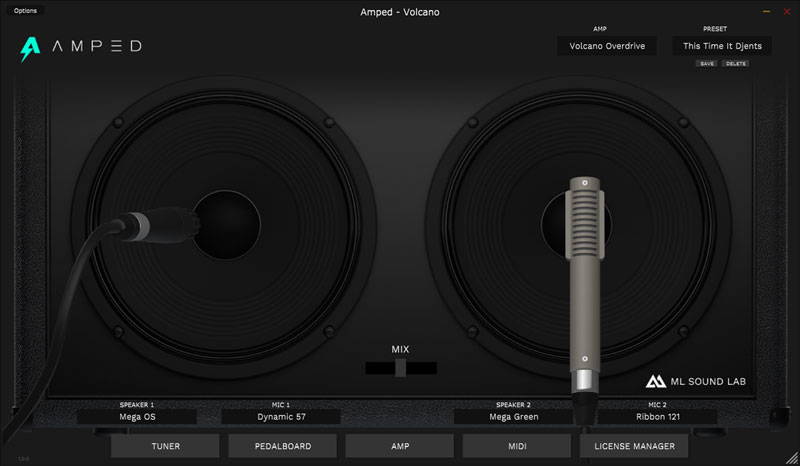Open the Options menu
This screenshot has width=800, height=466.
25,11
